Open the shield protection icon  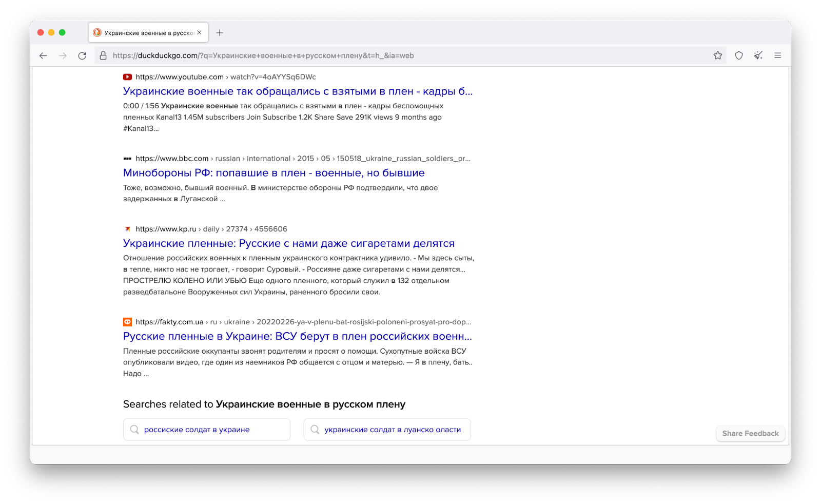click(x=738, y=55)
